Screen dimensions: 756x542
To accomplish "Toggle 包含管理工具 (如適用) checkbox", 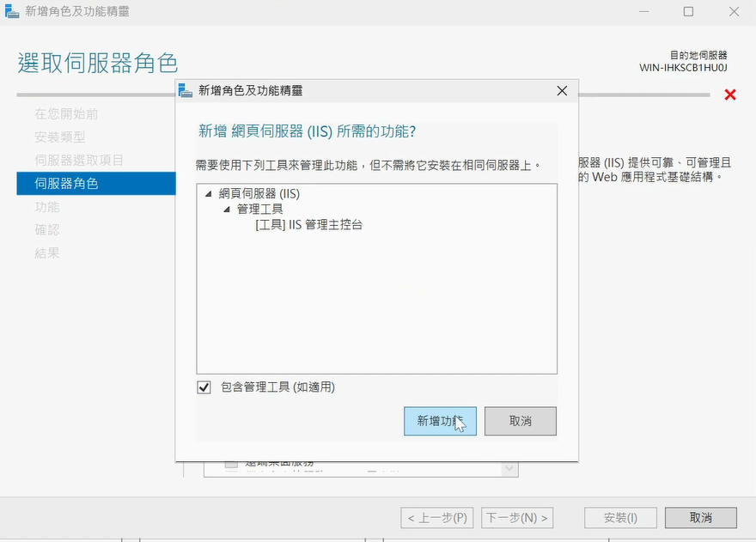I will pos(204,387).
